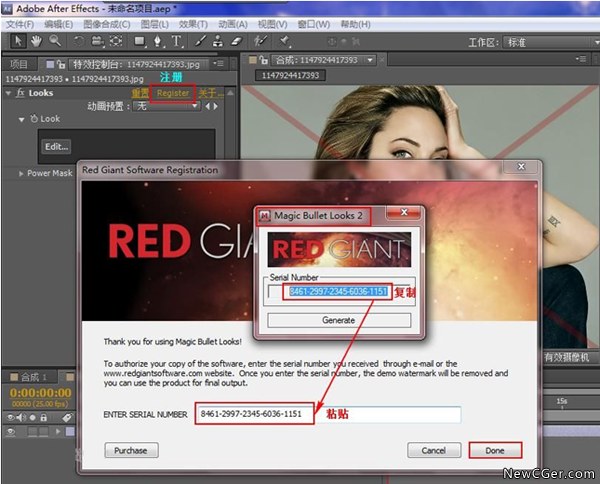Select the Zoom magnifier tool

coord(55,41)
